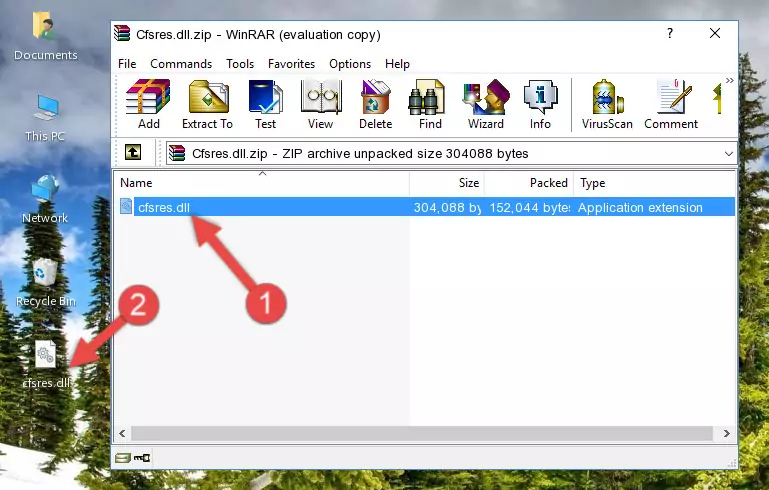Run the Test archive tool
Screen dimensions: 769x490
tap(265, 104)
